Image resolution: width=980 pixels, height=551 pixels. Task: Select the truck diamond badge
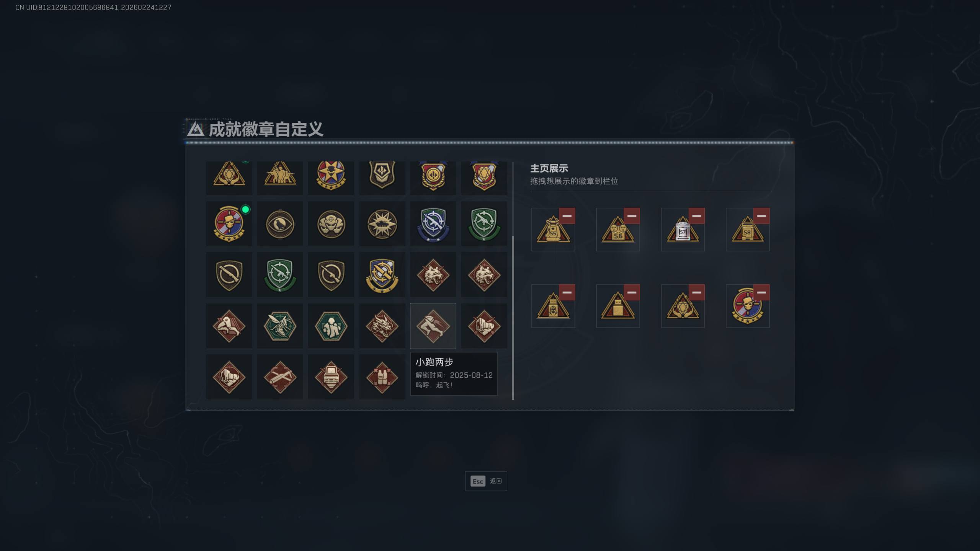(x=331, y=377)
